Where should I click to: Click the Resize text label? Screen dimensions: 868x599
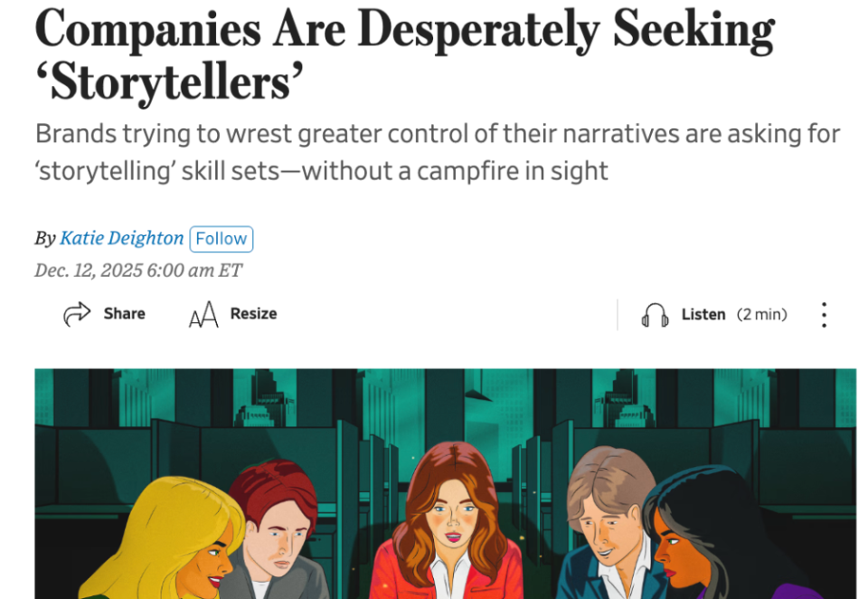pos(253,314)
